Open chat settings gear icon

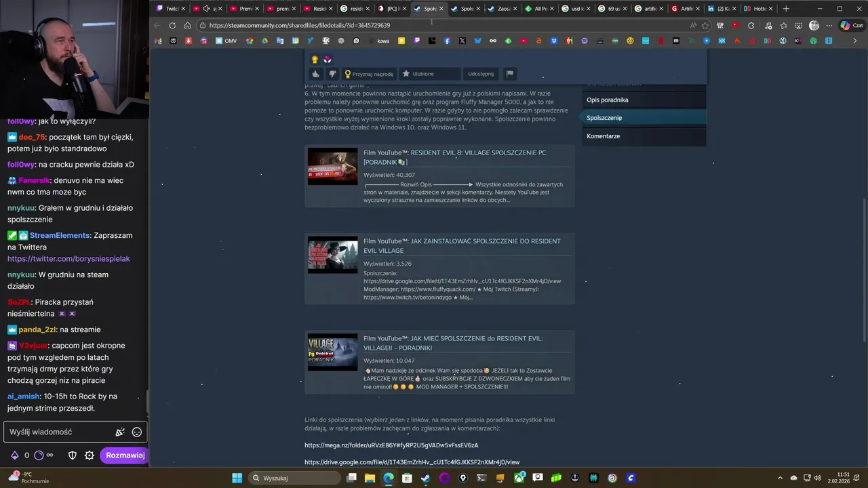[89, 455]
